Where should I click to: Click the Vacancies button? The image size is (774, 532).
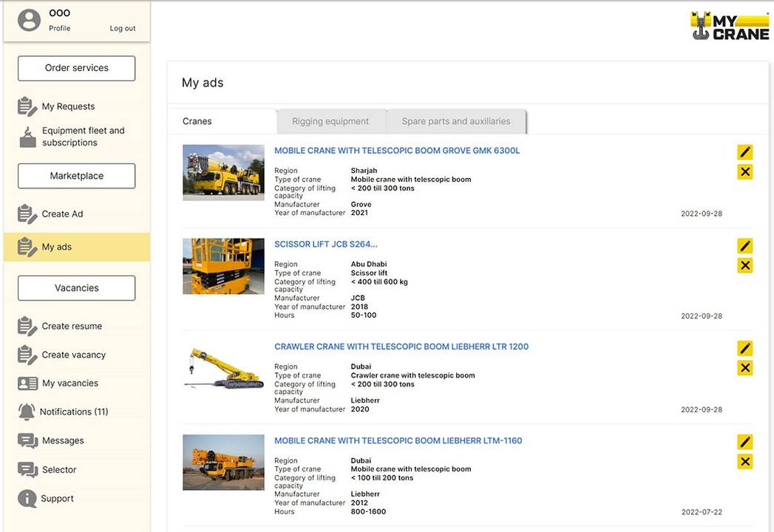pos(76,288)
